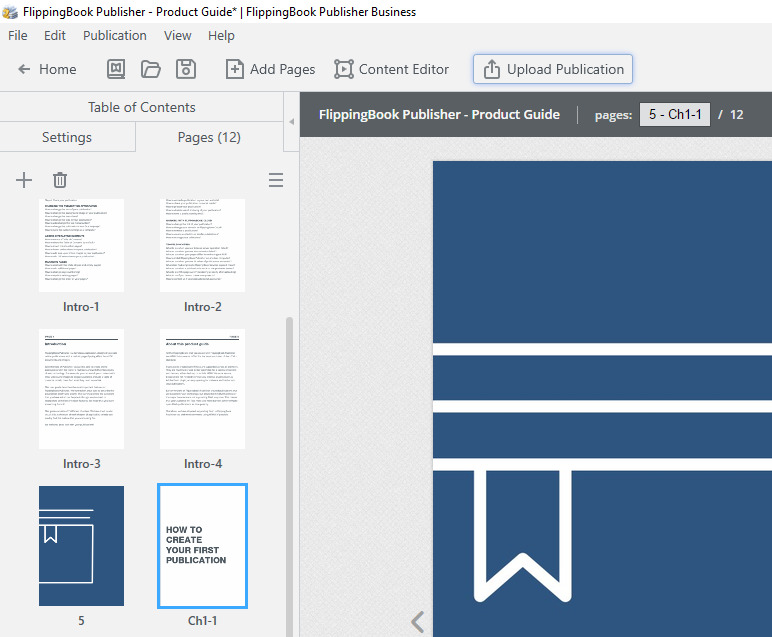
Task: Click the Intro-4 label text
Action: [202, 464]
